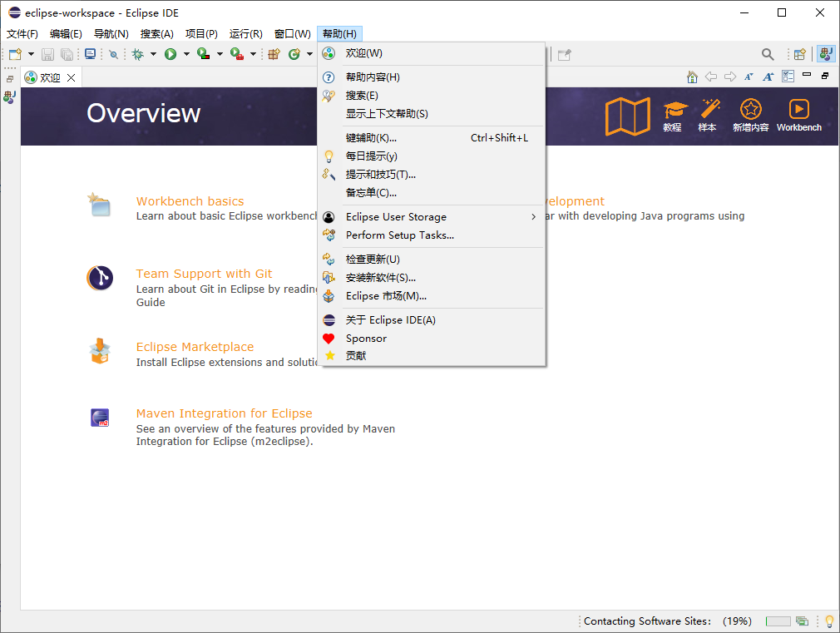Screen dimensions: 840x633
Task: Click the Open Perspective icon
Action: 800,54
